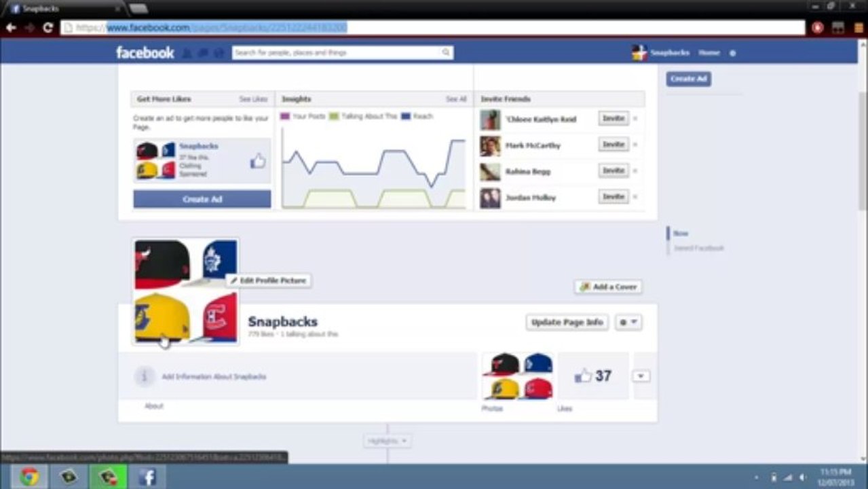Click the Facebook logo in the header

(145, 52)
